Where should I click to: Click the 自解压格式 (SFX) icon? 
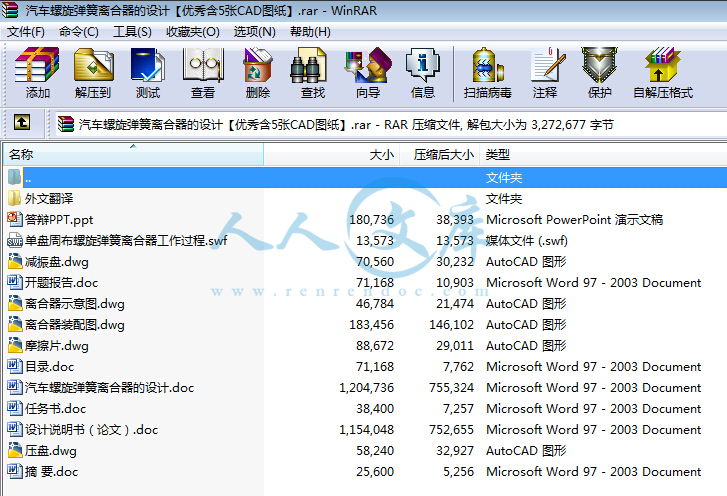tap(663, 65)
